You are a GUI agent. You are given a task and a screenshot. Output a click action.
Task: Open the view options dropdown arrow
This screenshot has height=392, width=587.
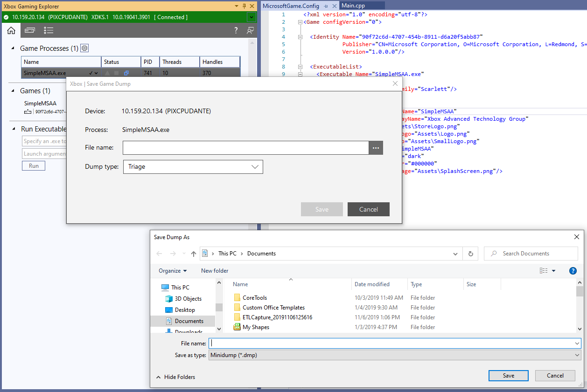point(554,271)
